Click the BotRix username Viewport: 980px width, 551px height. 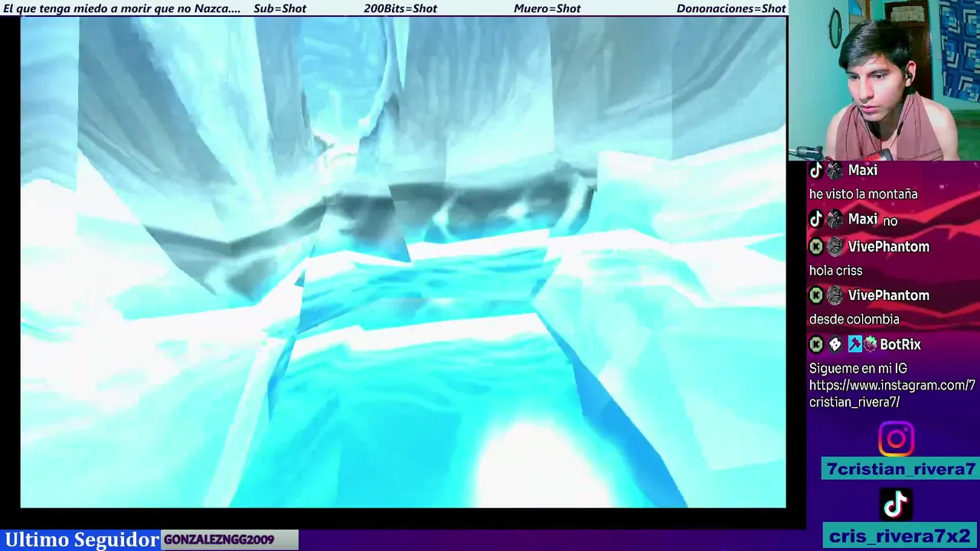(900, 344)
